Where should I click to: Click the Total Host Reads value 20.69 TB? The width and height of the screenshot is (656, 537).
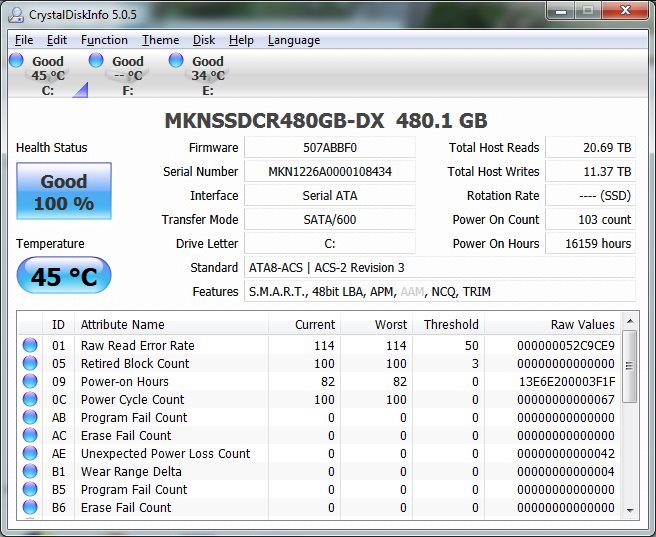590,148
